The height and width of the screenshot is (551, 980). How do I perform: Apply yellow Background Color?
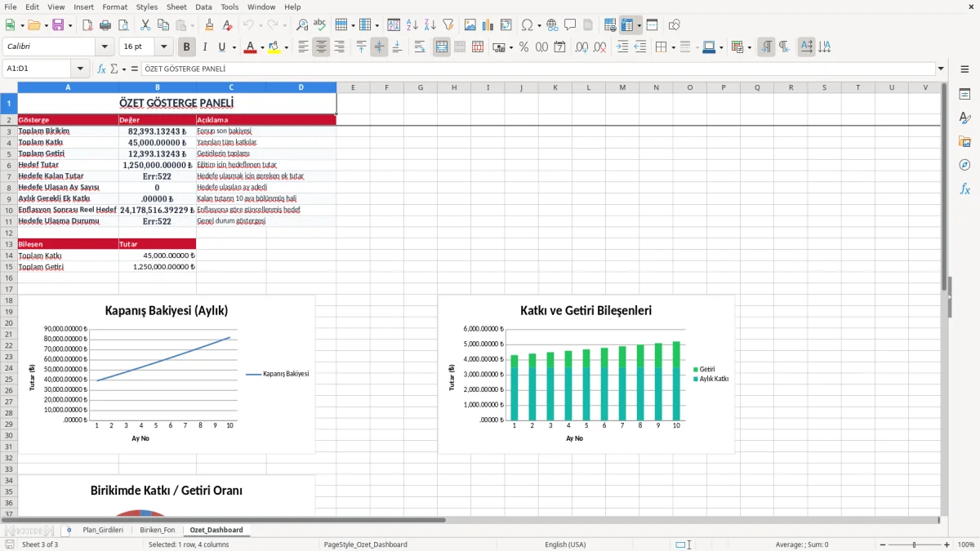(x=274, y=47)
